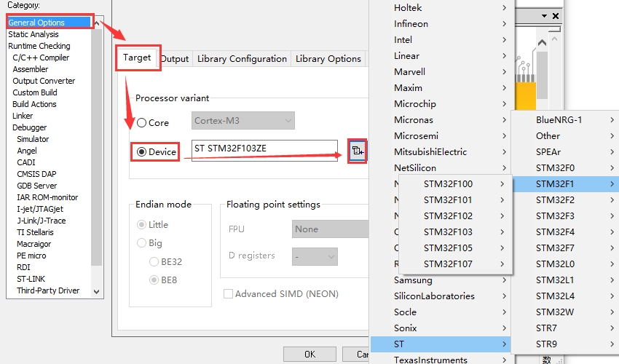Select the Core radio button

click(x=142, y=123)
